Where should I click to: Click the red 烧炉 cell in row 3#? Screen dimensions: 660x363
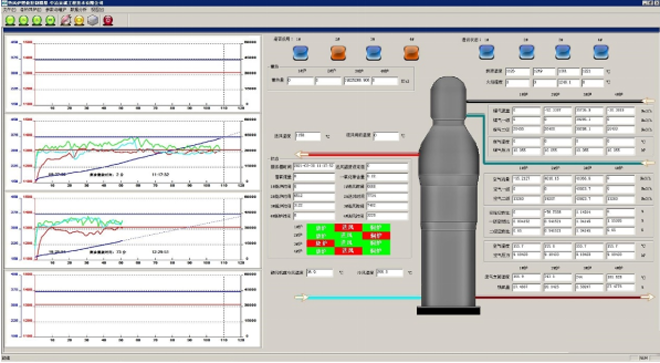pyautogui.click(x=321, y=243)
